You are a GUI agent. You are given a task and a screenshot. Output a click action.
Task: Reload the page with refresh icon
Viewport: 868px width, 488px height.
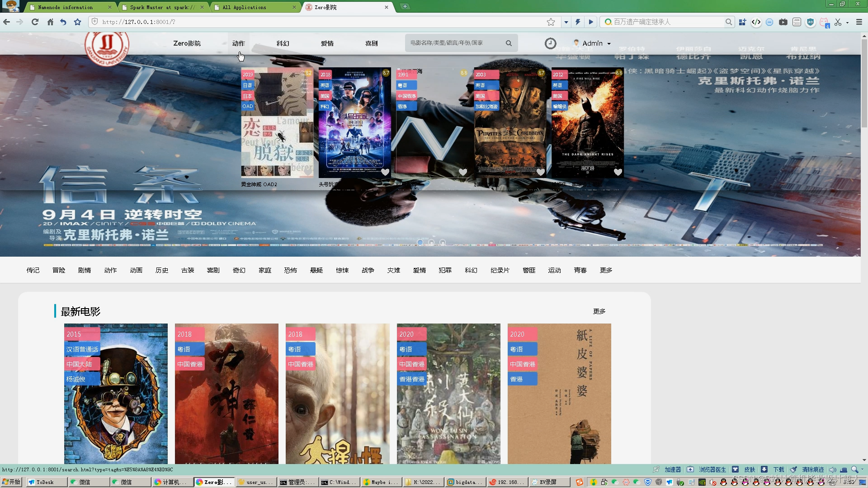tap(35, 22)
